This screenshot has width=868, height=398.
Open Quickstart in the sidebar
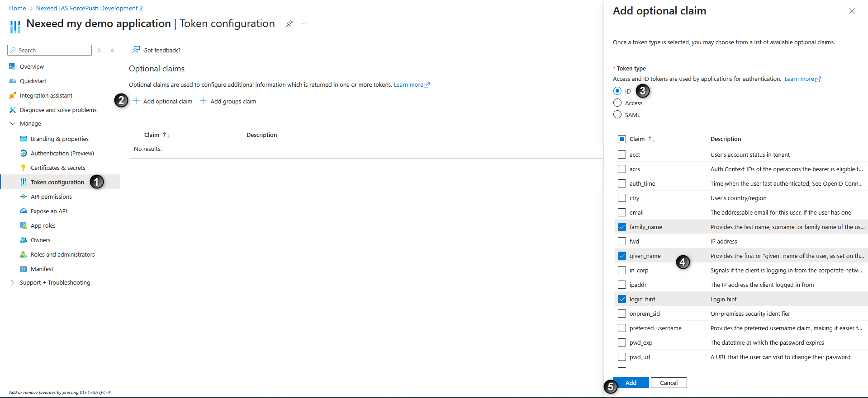click(x=33, y=81)
